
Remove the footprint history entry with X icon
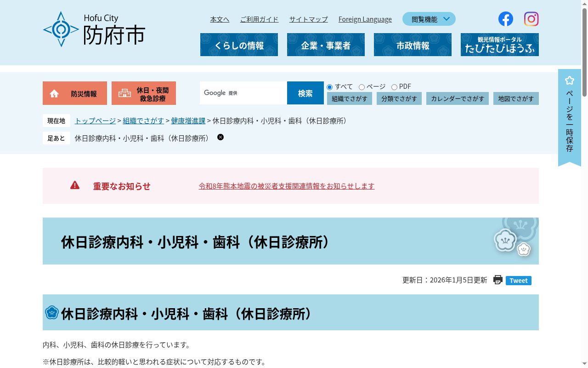pyautogui.click(x=220, y=137)
